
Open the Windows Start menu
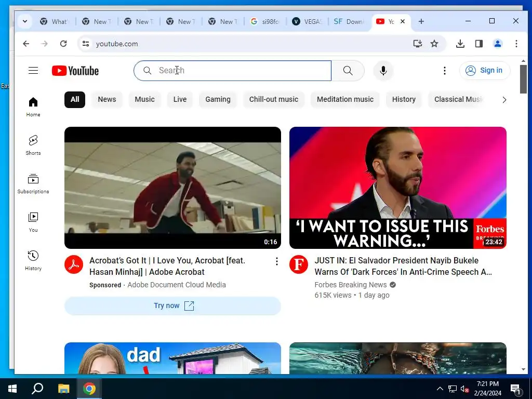tap(12, 389)
